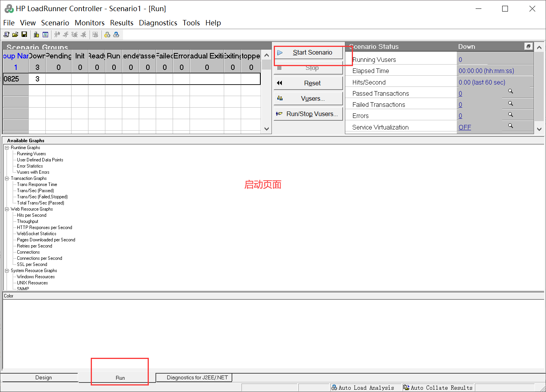Select HTTP Responses per Second graph

coord(44,228)
